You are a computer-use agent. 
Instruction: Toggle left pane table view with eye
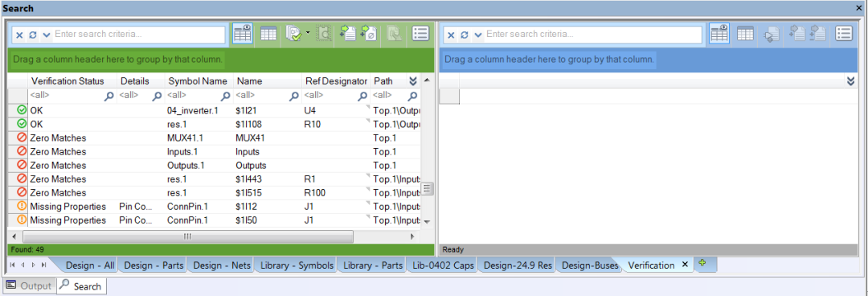[x=243, y=33]
